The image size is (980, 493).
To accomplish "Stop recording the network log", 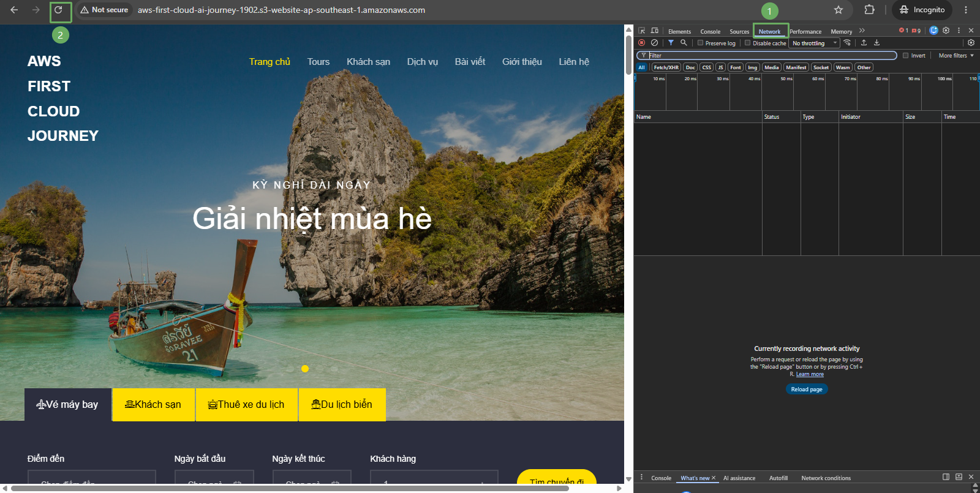I will 641,43.
